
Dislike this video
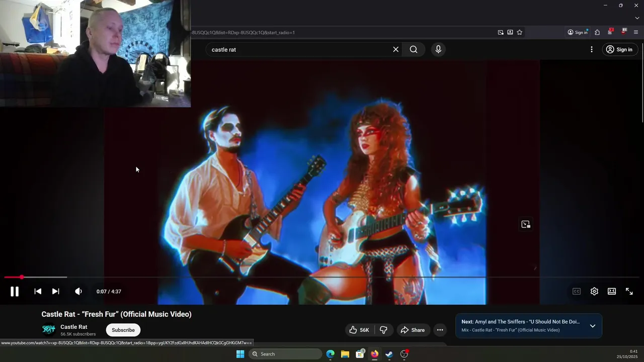click(383, 330)
